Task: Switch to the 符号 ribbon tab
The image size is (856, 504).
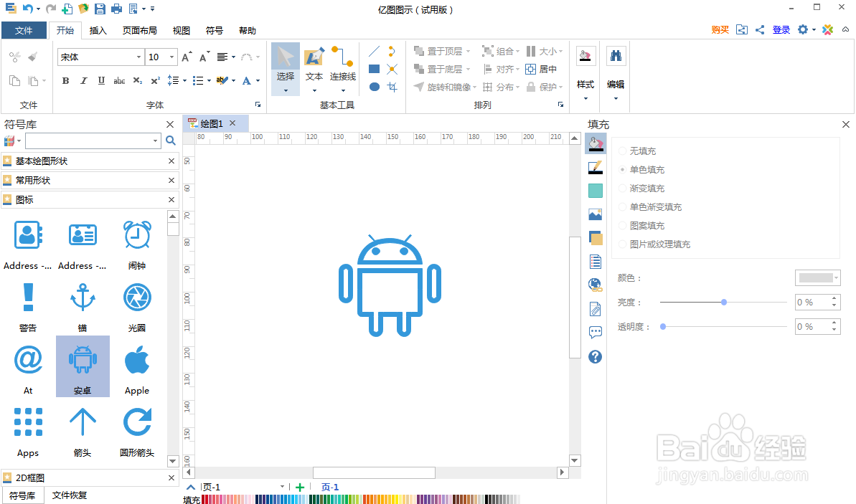Action: 214,30
